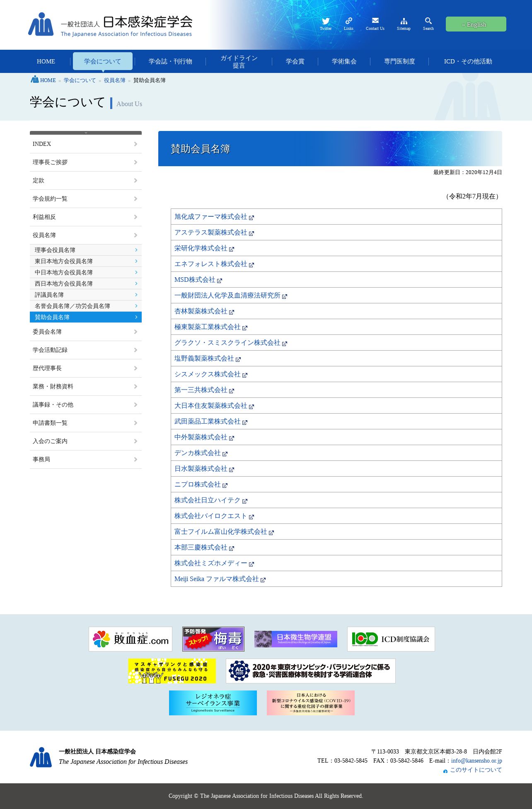Open アステラス製薬株式会社 link
The width and height of the screenshot is (532, 809).
tap(211, 233)
